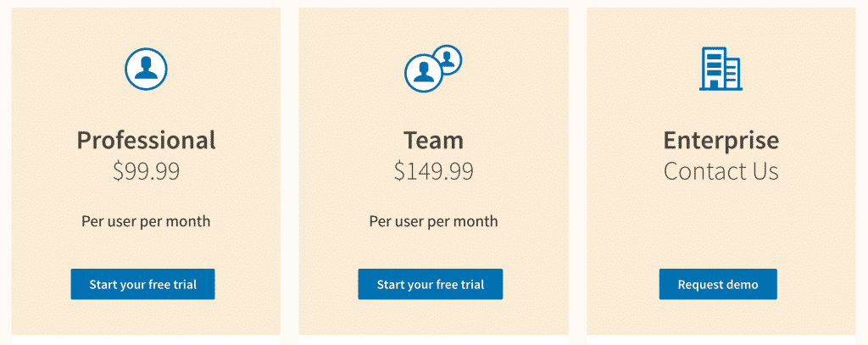Select the Enterprise plan heading
The width and height of the screenshot is (868, 345).
coord(721,140)
